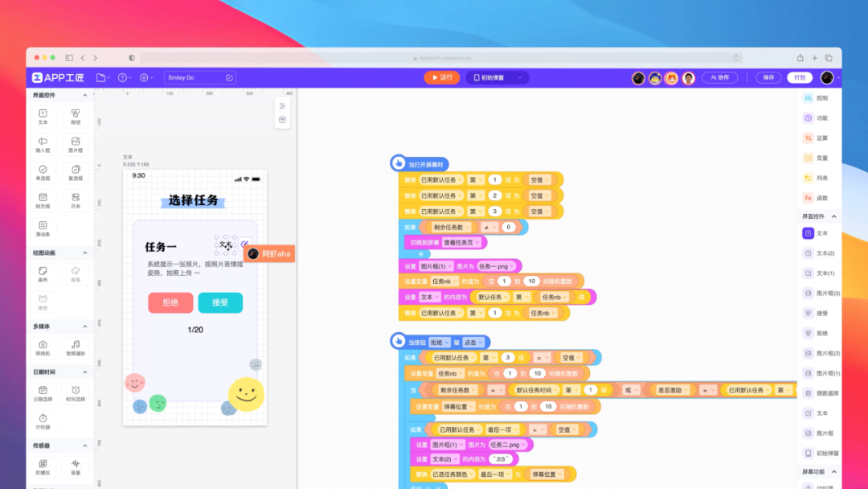Click the Smiley Do project name field
The image size is (868, 489).
[x=200, y=77]
